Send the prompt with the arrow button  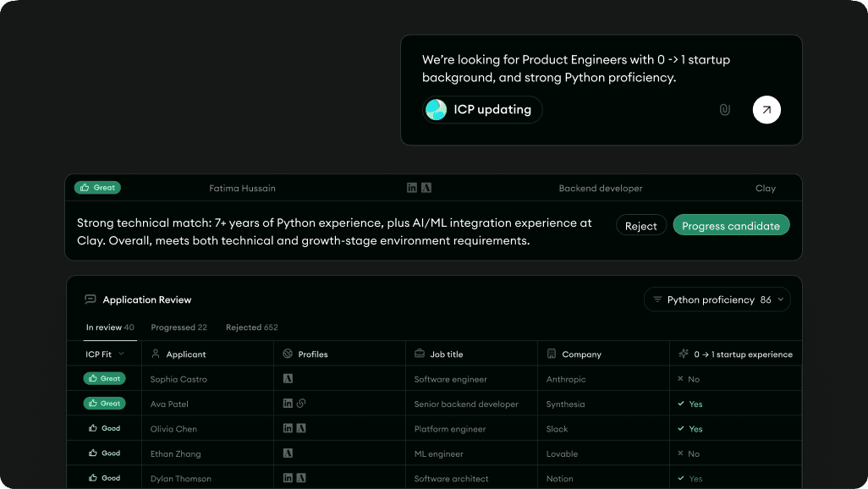pyautogui.click(x=766, y=110)
